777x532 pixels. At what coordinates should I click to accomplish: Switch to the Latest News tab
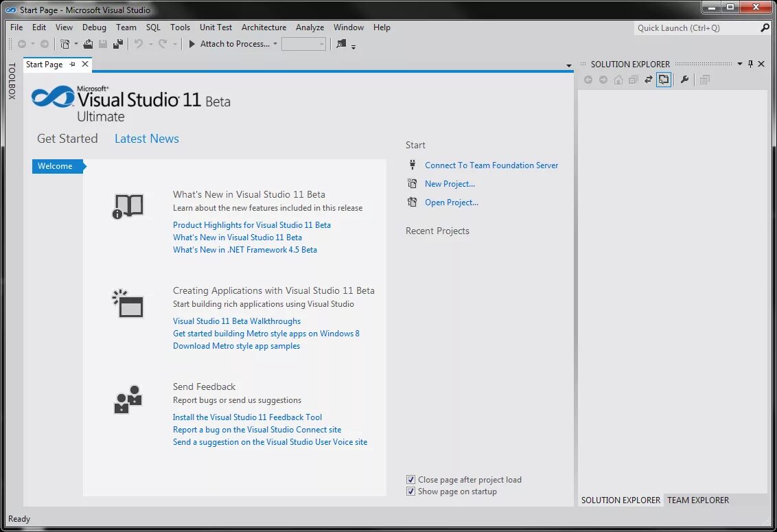click(x=147, y=139)
